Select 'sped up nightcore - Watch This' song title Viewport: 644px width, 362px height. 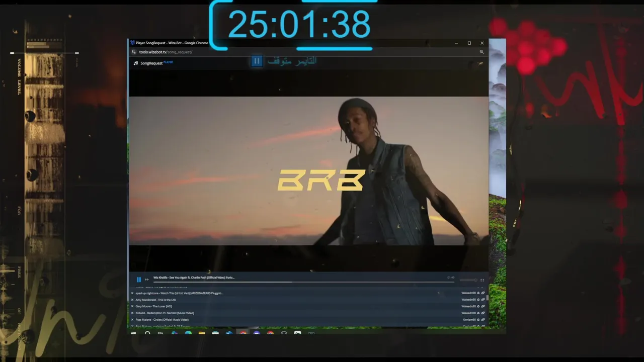click(x=179, y=293)
